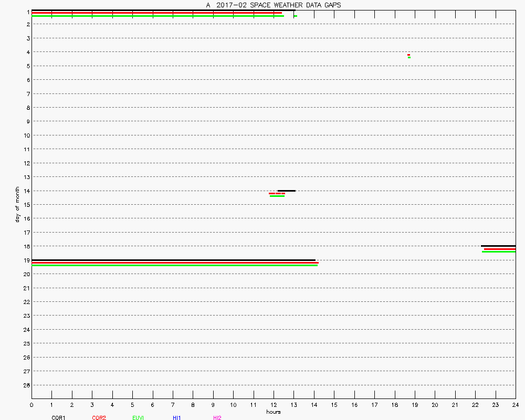Click the day 28 y-axis tick label
The height and width of the screenshot is (420, 525).
click(26, 385)
